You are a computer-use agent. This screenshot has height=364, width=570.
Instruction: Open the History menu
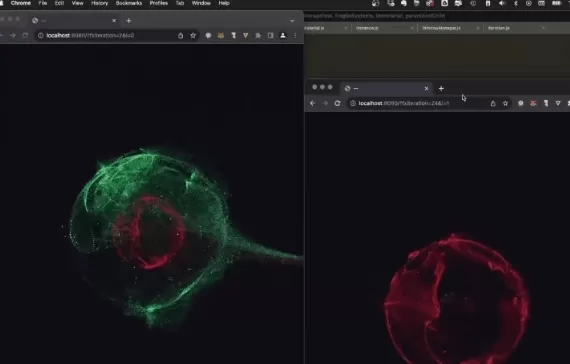(x=100, y=3)
